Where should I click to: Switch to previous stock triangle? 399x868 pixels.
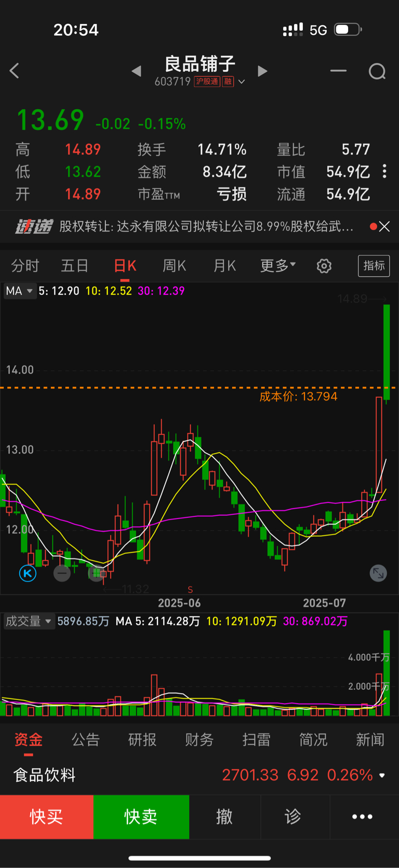click(x=137, y=71)
